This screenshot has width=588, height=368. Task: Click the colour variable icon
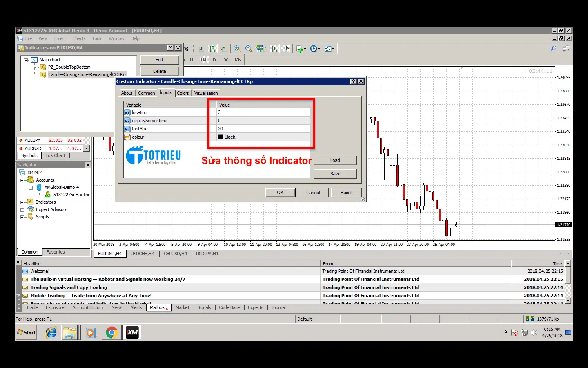coord(127,137)
